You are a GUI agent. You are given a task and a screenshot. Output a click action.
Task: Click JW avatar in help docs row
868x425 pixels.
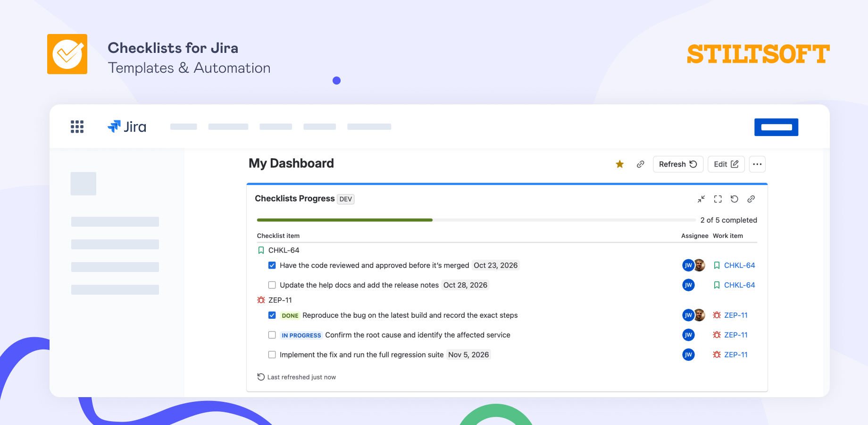click(x=688, y=285)
